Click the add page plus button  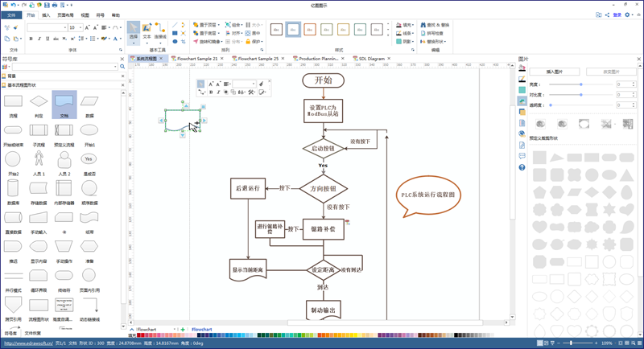click(183, 330)
